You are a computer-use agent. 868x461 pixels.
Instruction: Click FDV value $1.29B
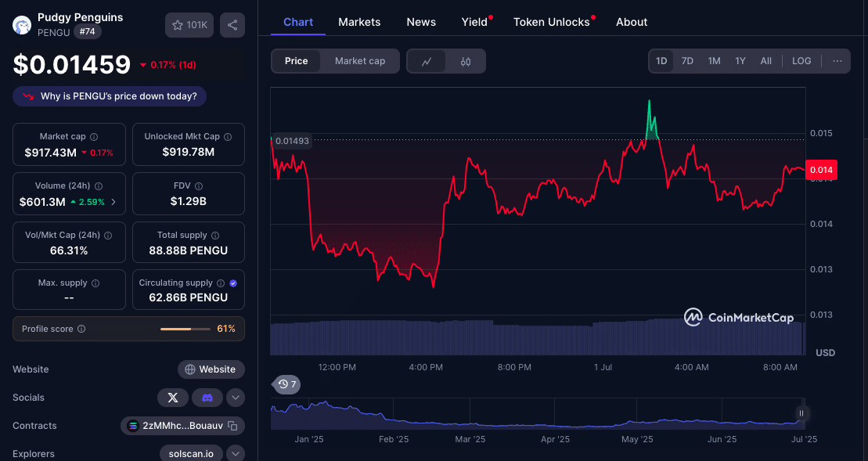point(188,201)
